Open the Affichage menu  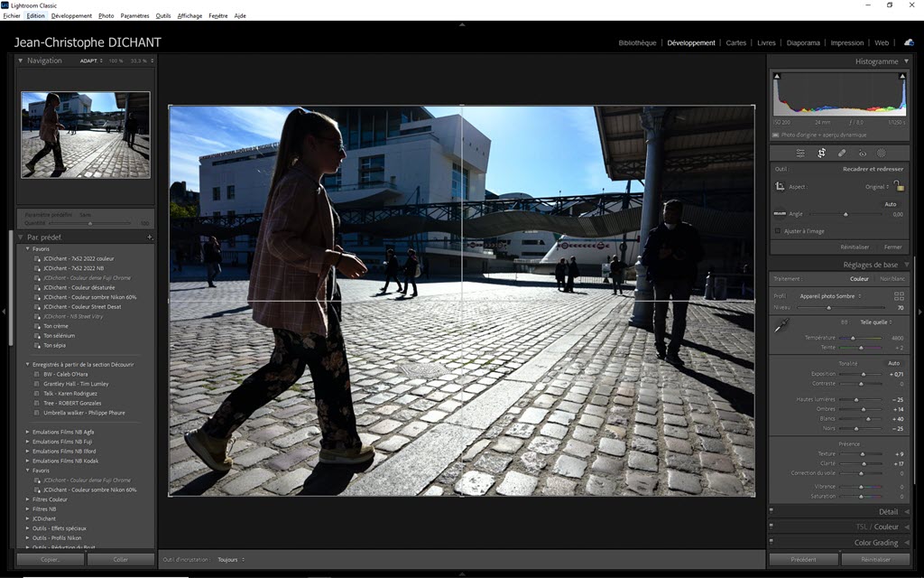click(189, 16)
